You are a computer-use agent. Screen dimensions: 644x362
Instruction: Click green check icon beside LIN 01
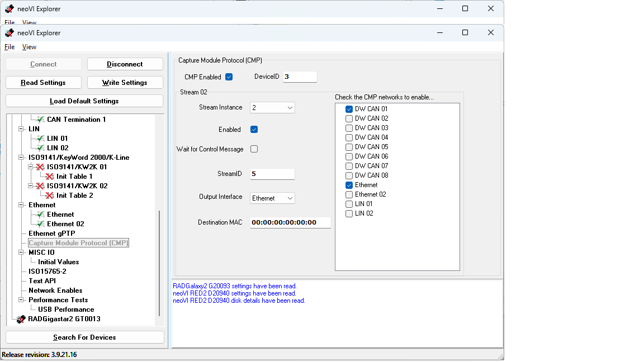(x=40, y=139)
